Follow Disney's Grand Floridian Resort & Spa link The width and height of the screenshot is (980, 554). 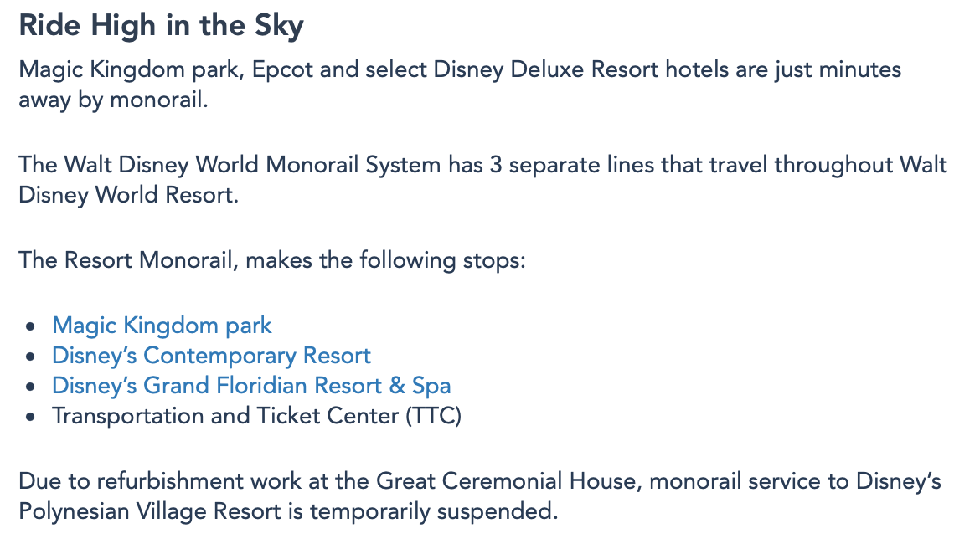pos(251,386)
